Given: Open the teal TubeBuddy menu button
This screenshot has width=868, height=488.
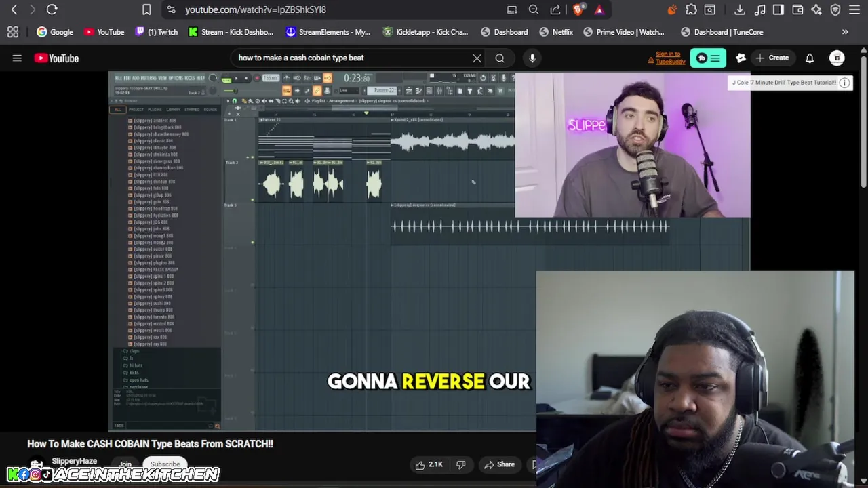Looking at the screenshot, I should coord(708,58).
